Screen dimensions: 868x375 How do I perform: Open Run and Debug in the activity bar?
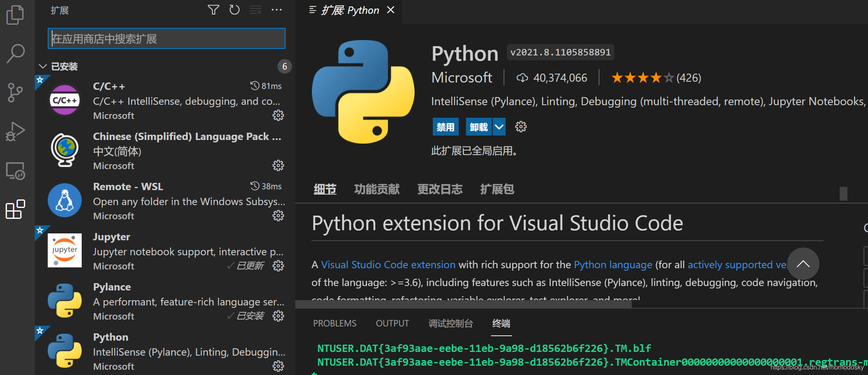15,131
